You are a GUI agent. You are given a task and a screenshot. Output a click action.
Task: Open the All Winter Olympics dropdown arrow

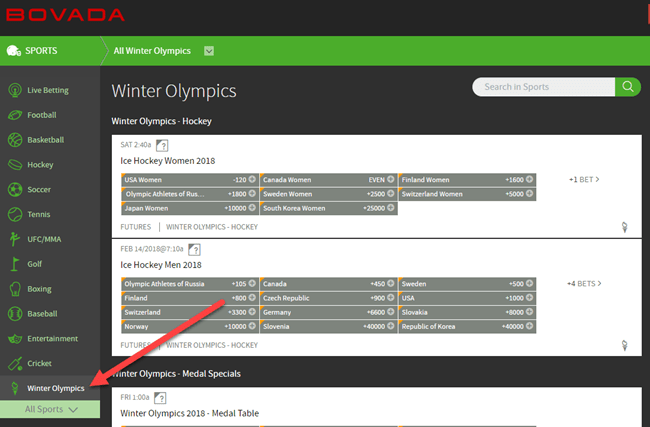click(x=208, y=51)
